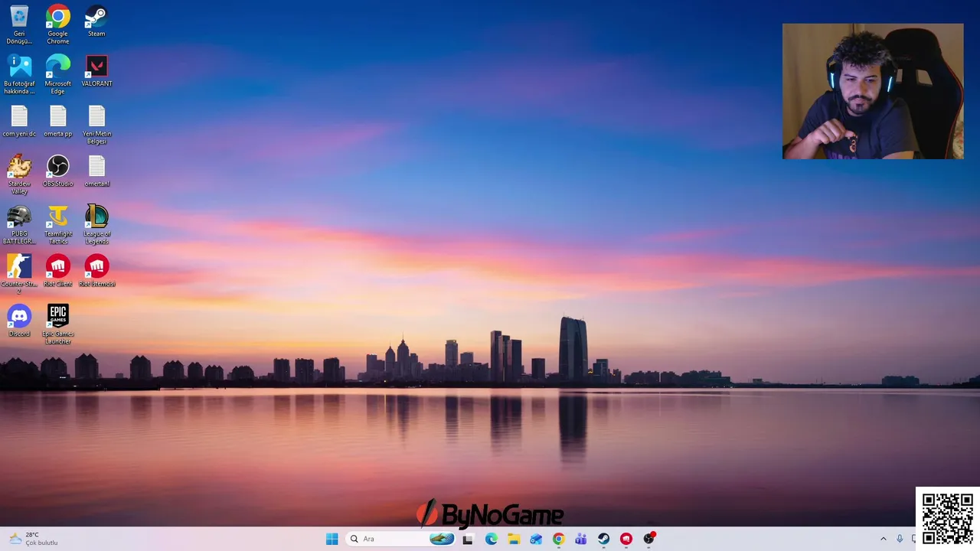
Task: Open File Explorer from the taskbar
Action: click(513, 539)
